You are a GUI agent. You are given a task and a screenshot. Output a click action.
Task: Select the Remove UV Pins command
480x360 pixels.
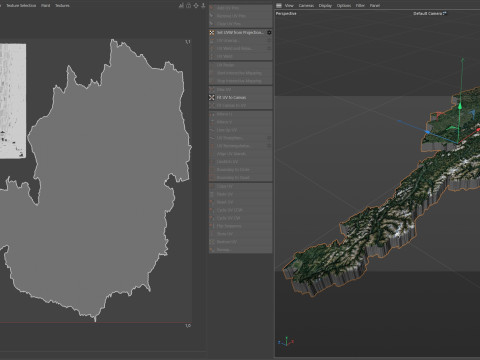(240, 16)
